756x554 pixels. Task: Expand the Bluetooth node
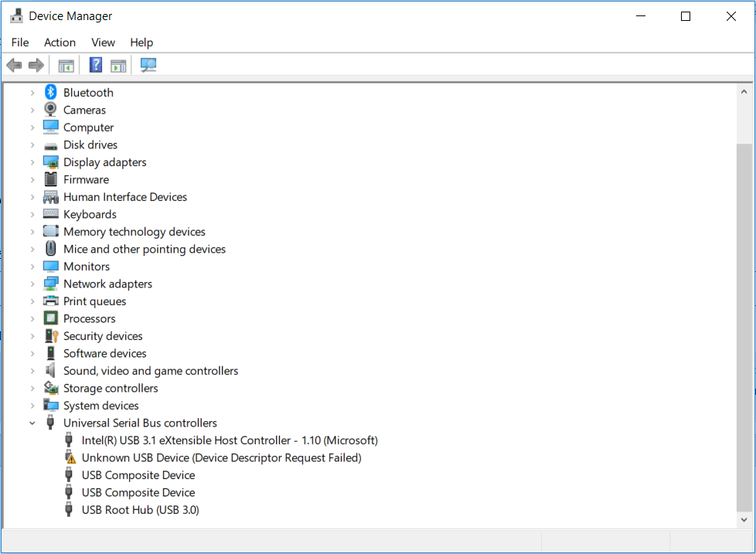coord(32,93)
